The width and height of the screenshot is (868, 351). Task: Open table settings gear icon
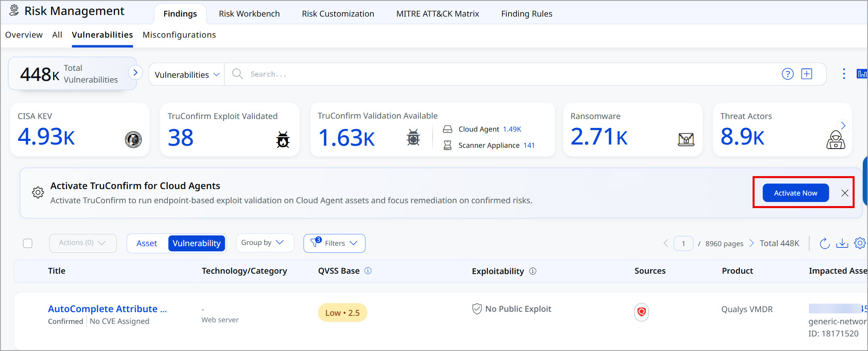(x=860, y=243)
